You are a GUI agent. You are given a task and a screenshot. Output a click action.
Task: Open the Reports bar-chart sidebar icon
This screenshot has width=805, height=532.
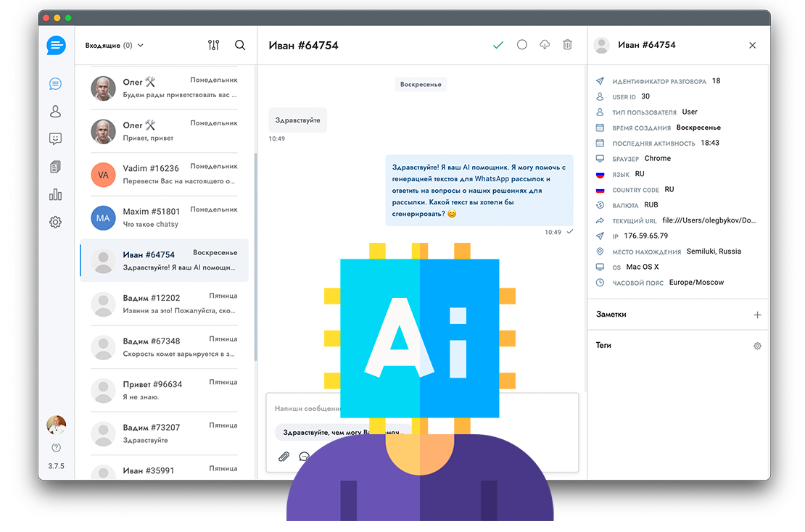[55, 194]
